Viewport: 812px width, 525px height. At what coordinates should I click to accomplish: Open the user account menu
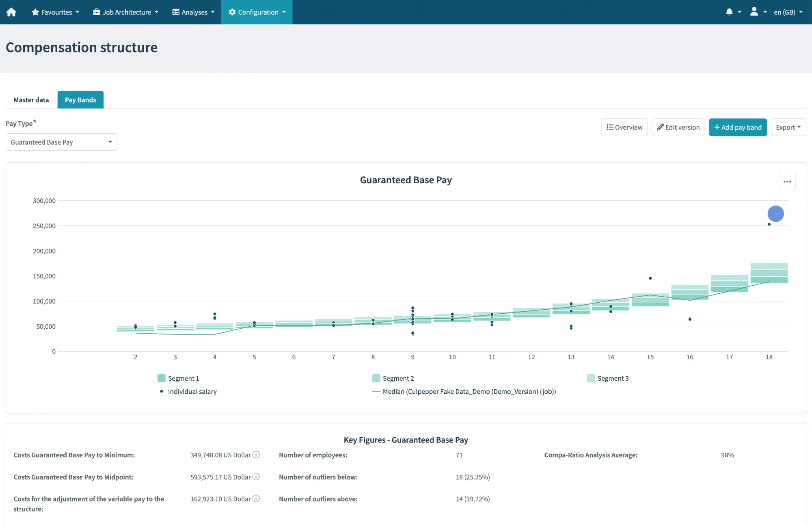click(x=758, y=12)
